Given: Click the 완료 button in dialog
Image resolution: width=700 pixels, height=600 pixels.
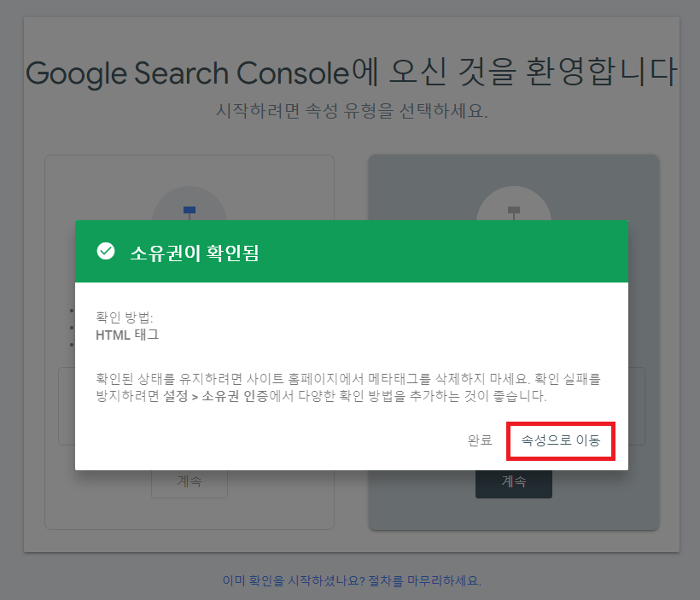Looking at the screenshot, I should pos(480,440).
